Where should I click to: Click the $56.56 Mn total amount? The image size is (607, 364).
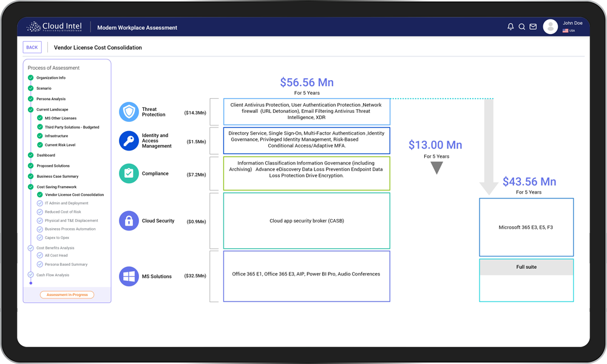(x=307, y=83)
